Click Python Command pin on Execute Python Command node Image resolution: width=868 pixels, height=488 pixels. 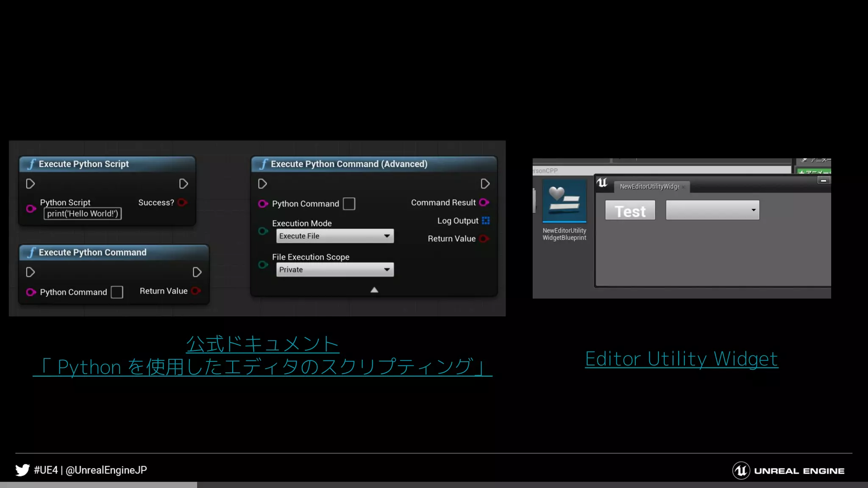click(31, 292)
